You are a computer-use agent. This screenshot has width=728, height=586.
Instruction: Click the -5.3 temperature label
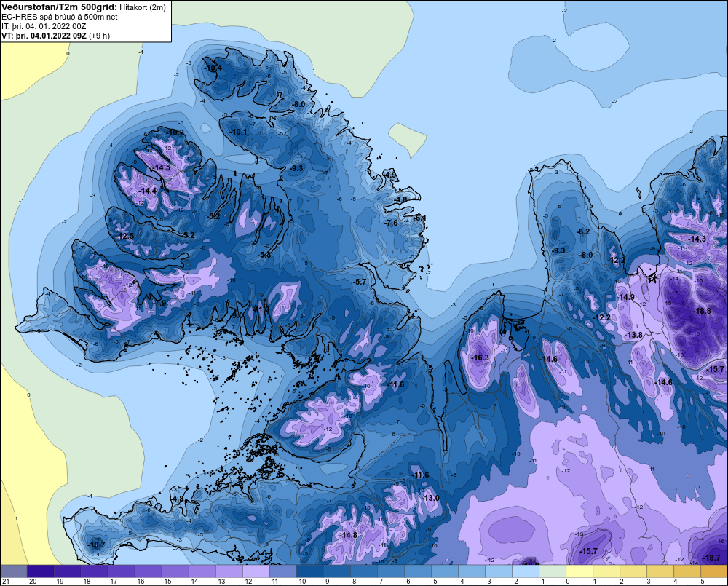[x=265, y=255]
